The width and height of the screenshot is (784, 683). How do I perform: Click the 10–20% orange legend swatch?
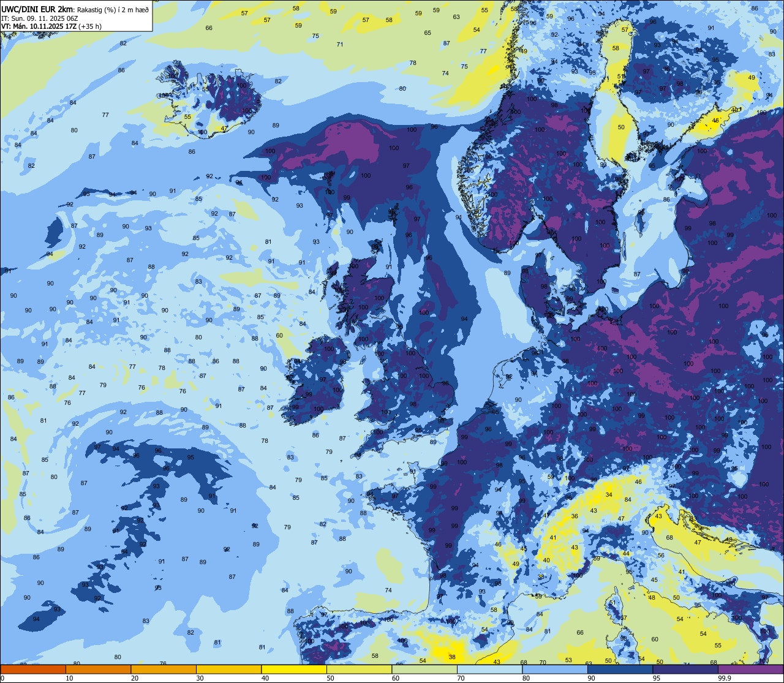[x=98, y=669]
